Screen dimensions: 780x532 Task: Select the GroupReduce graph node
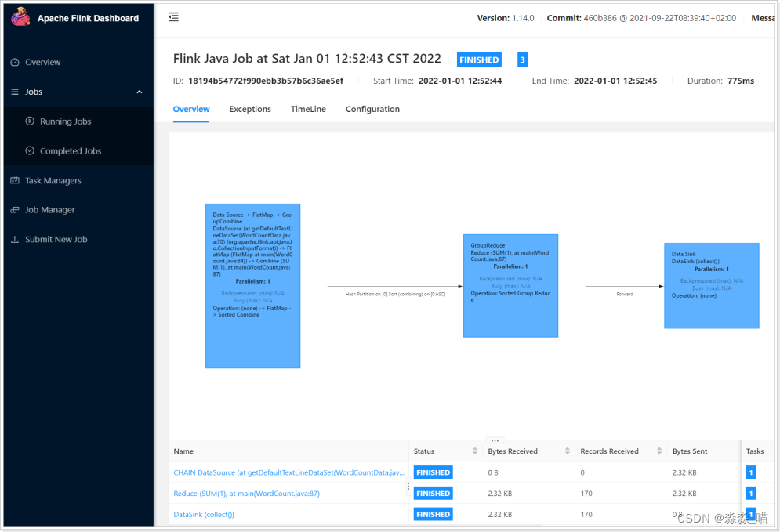[x=510, y=286]
